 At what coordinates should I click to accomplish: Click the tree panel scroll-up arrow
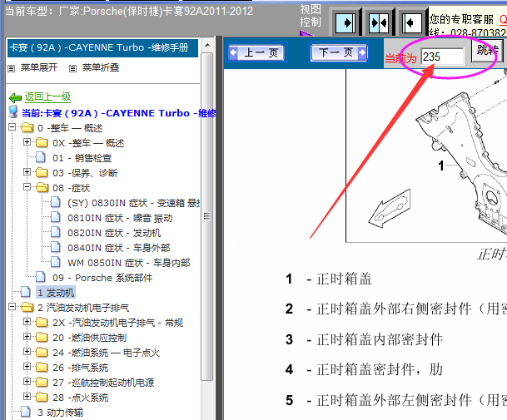coord(207,45)
